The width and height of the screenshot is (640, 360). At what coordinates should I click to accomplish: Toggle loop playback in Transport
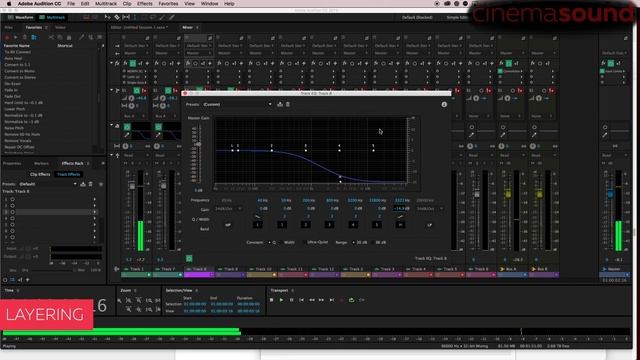click(351, 300)
